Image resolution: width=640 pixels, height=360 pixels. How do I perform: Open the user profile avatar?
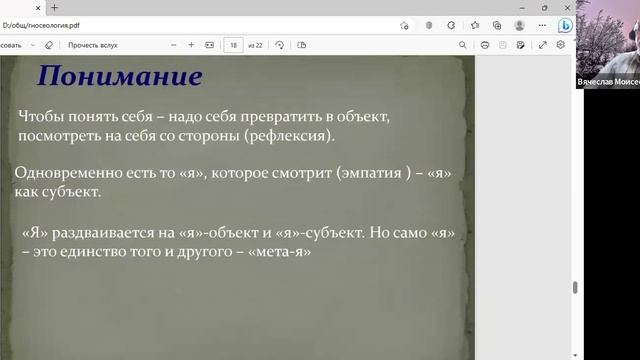click(519, 25)
